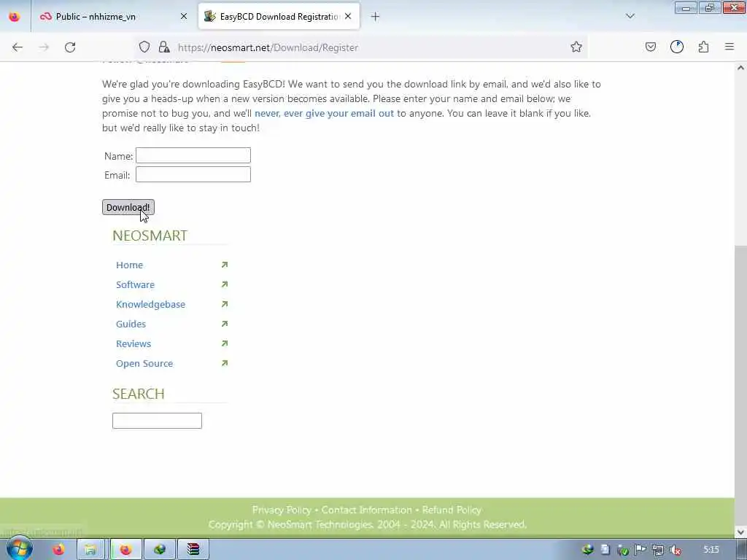Click the page scrollbar down arrow

(741, 532)
